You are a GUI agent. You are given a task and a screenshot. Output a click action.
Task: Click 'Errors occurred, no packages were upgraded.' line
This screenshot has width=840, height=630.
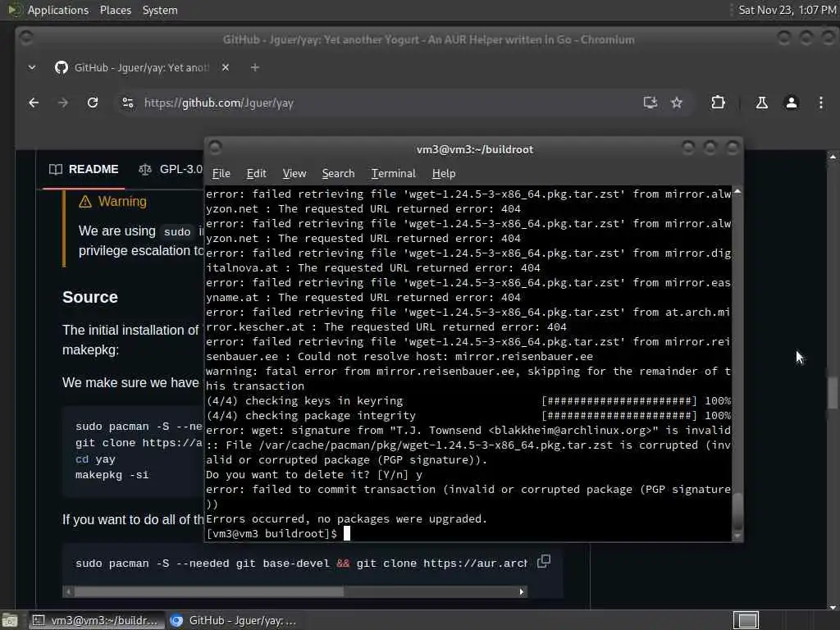pyautogui.click(x=347, y=519)
